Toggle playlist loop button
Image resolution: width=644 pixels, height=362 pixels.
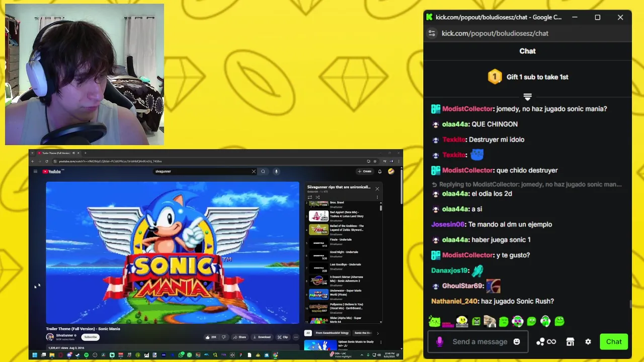pyautogui.click(x=310, y=197)
